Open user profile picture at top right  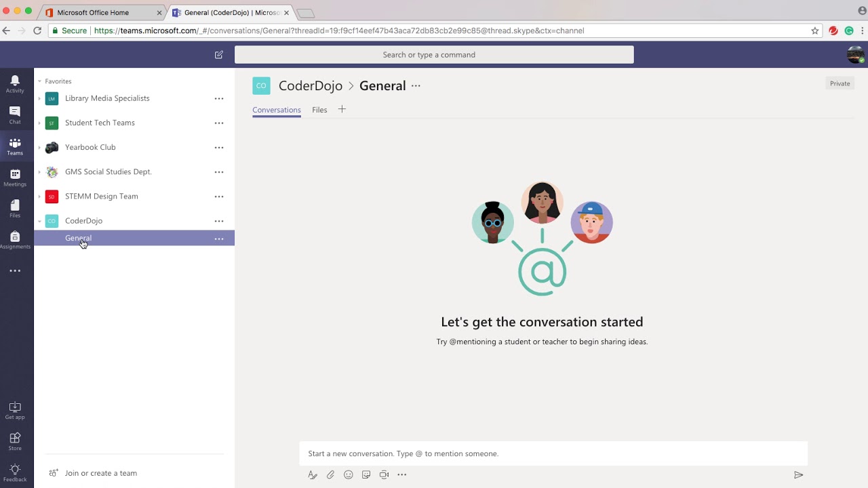point(856,55)
